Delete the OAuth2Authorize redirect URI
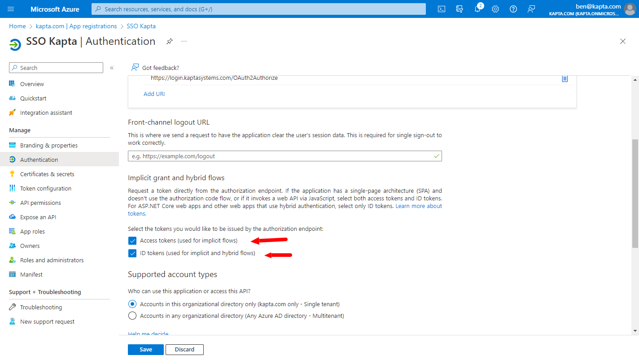 coord(565,78)
